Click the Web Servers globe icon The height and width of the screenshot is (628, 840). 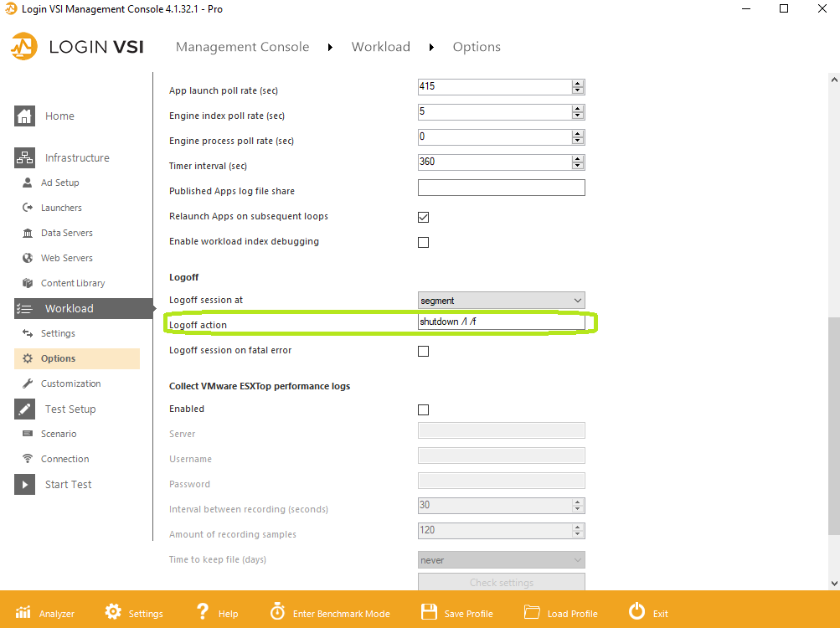28,258
